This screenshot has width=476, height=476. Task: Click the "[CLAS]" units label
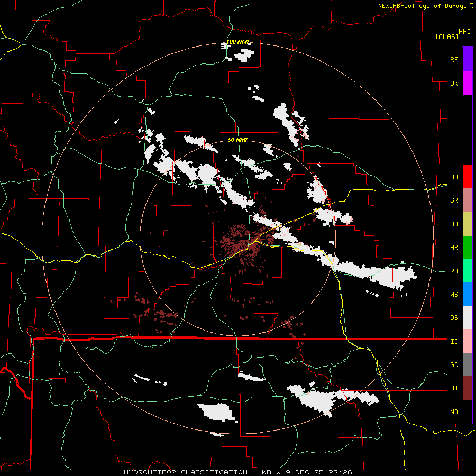pyautogui.click(x=447, y=36)
